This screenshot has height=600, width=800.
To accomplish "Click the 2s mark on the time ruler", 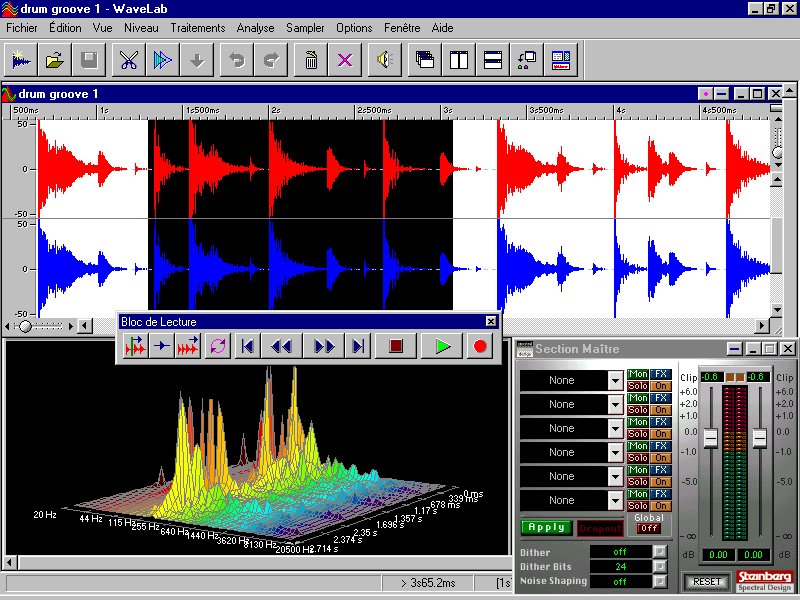I will point(276,110).
